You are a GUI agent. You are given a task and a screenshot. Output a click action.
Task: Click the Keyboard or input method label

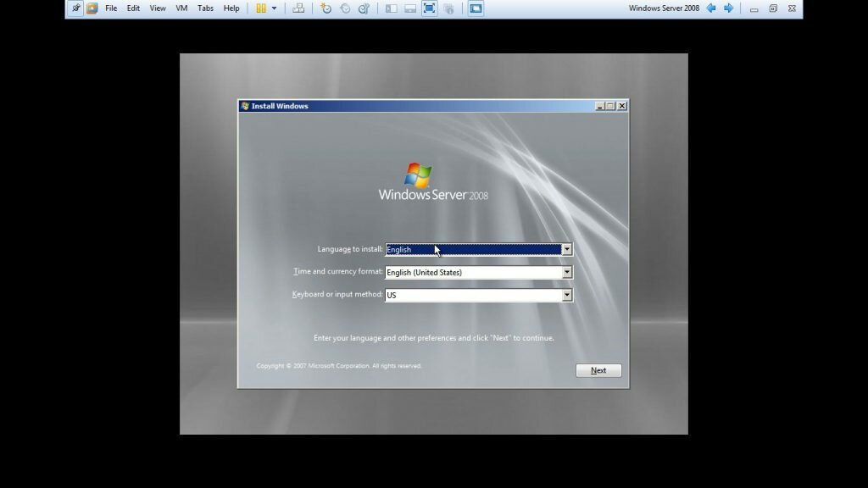click(x=337, y=294)
